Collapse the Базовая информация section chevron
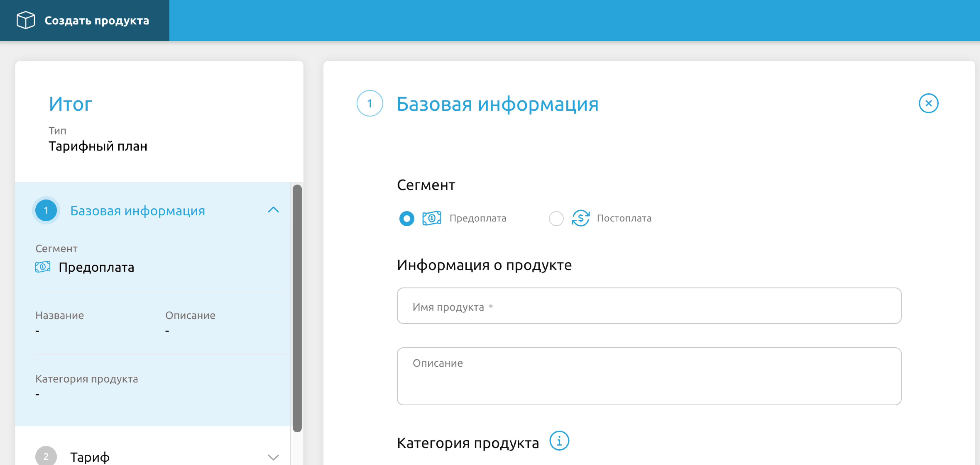The image size is (980, 465). click(x=273, y=210)
